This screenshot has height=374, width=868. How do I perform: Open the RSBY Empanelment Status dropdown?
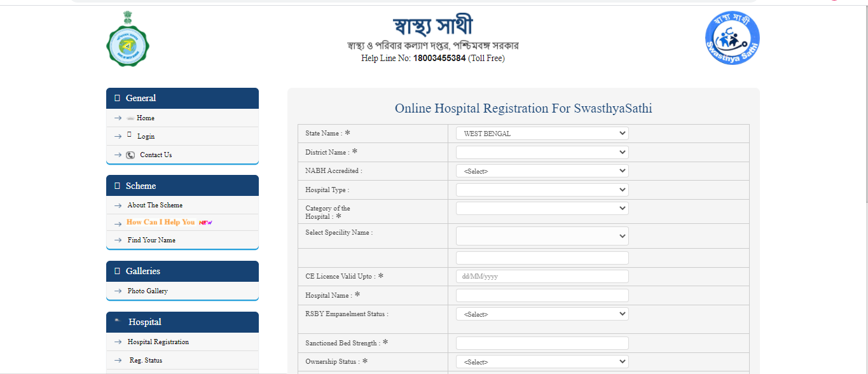tap(542, 314)
